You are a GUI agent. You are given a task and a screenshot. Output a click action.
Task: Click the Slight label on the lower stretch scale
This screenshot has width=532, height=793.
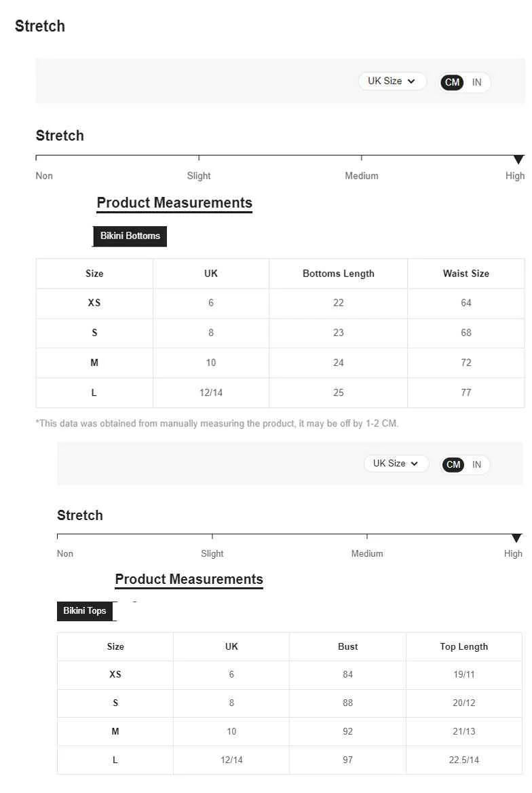[x=212, y=554]
